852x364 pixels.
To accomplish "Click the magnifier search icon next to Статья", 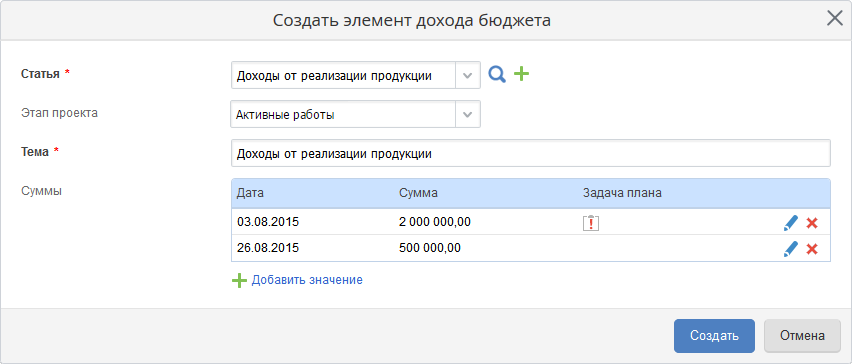I will [x=497, y=74].
